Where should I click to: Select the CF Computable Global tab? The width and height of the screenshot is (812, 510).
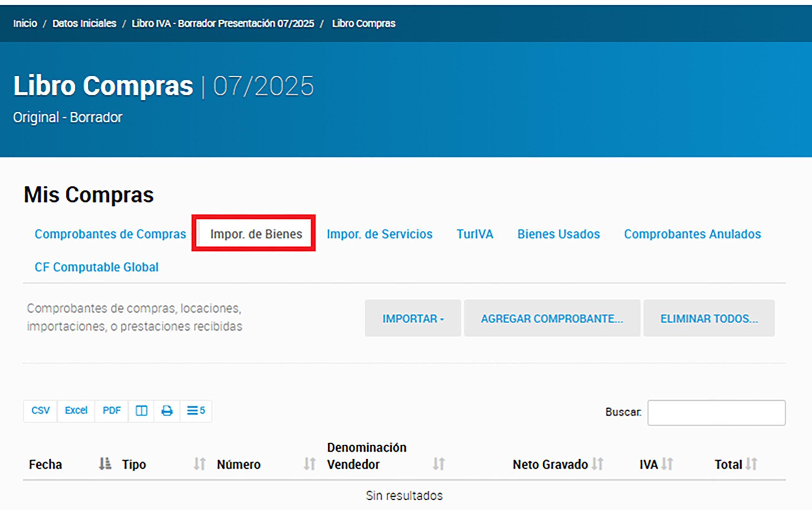tap(97, 267)
